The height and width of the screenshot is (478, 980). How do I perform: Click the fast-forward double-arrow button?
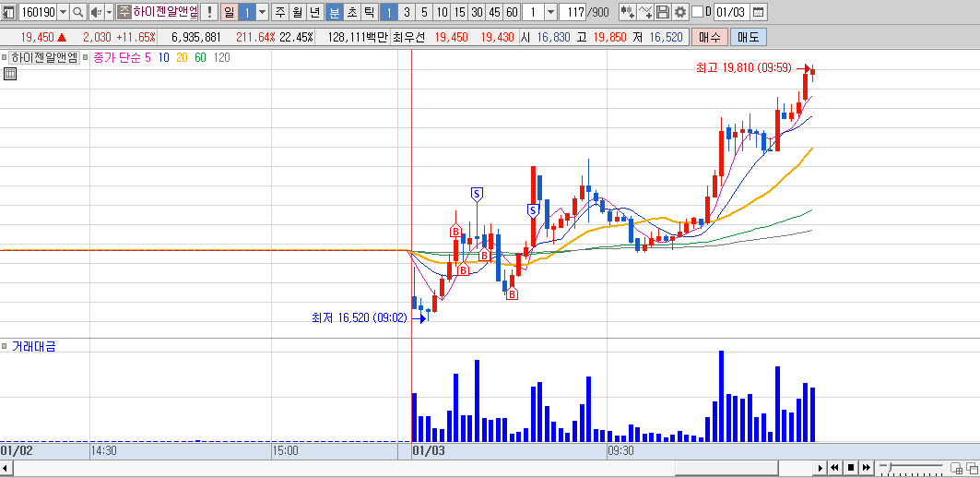[x=866, y=467]
